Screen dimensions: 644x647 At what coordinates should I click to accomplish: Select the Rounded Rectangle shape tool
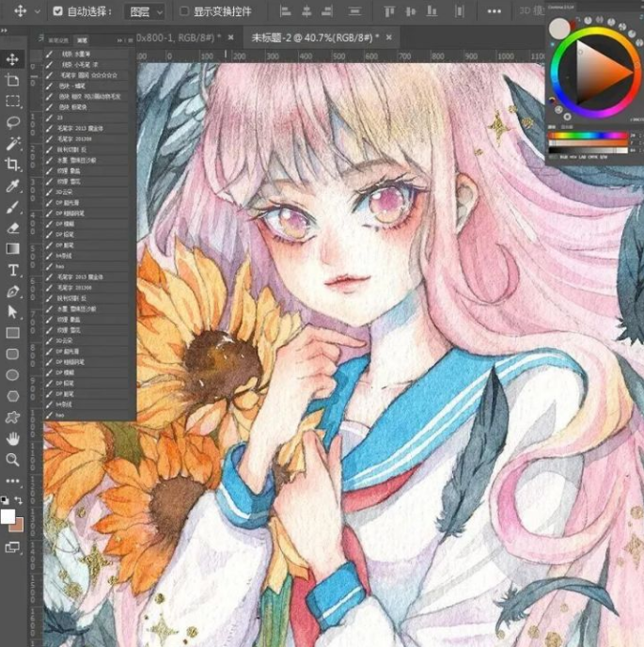[12, 354]
